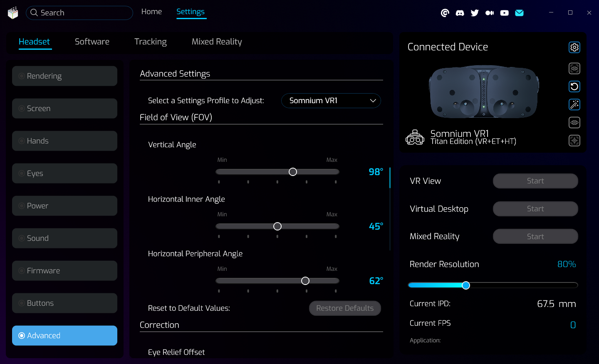Click the 62° peripheral angle value
Image resolution: width=599 pixels, height=364 pixels.
tap(376, 281)
